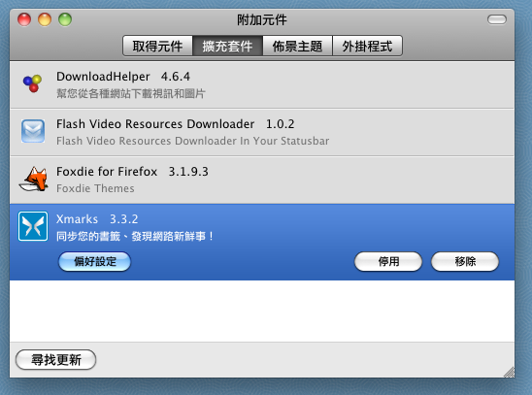Image resolution: width=532 pixels, height=395 pixels.
Task: Click the DownloadHelper colored balls icon
Action: (32, 83)
